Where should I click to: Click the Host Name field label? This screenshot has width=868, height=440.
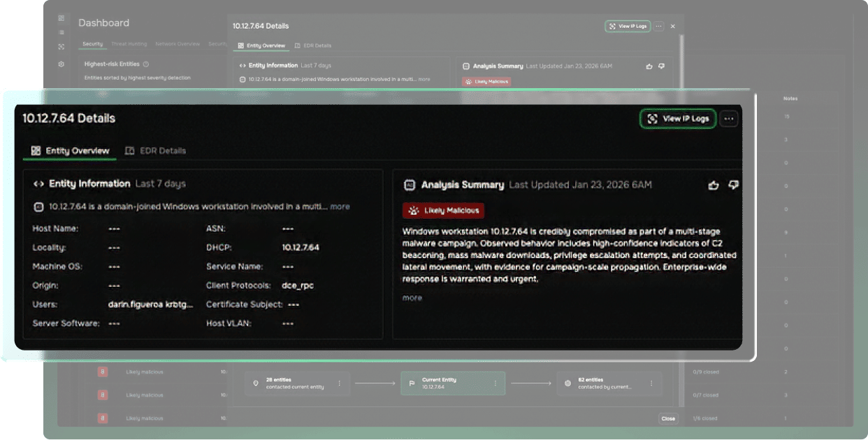55,229
